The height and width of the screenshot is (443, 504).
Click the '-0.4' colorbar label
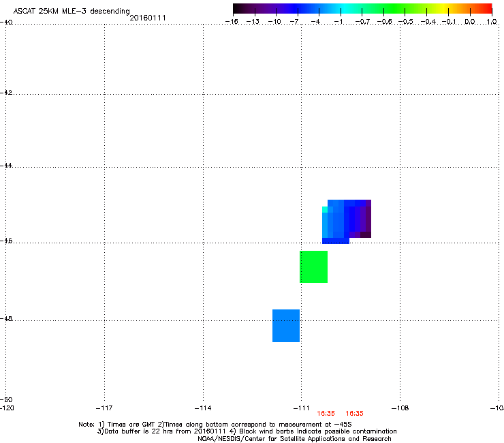point(428,22)
